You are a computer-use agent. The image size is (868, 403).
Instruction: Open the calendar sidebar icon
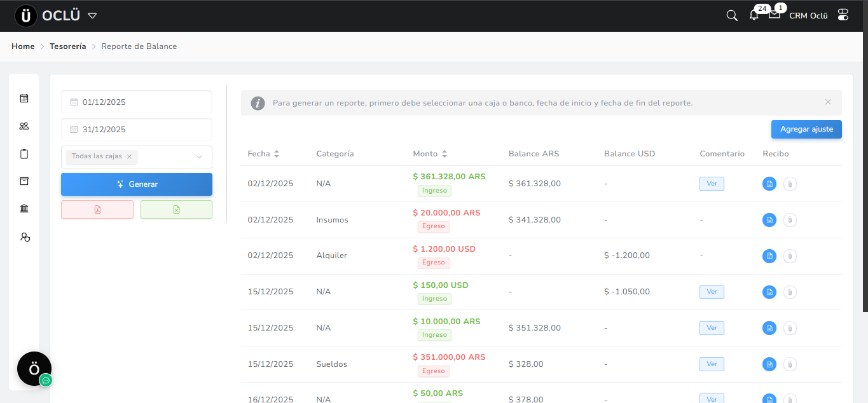click(x=24, y=99)
